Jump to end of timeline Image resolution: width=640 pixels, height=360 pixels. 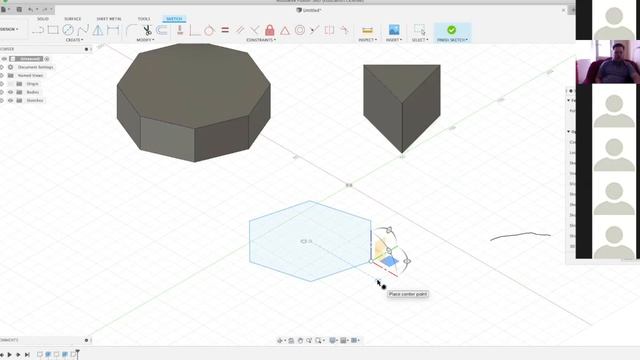point(27,355)
